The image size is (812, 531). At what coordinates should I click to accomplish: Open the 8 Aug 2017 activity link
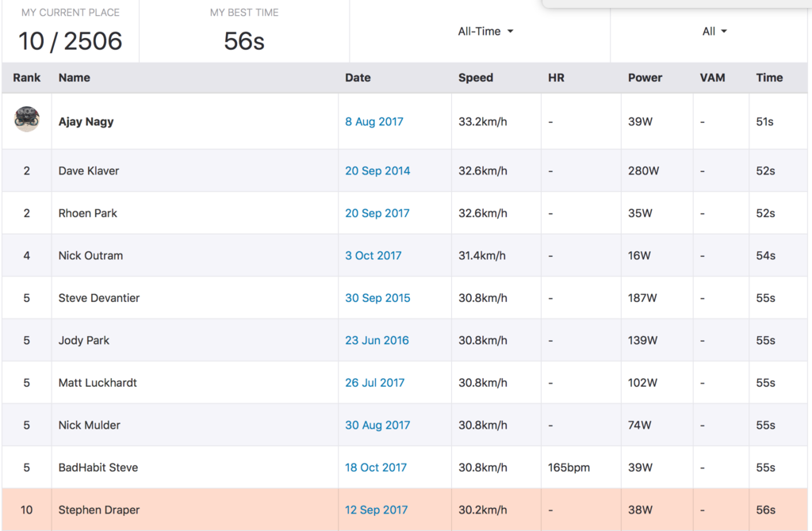(374, 122)
